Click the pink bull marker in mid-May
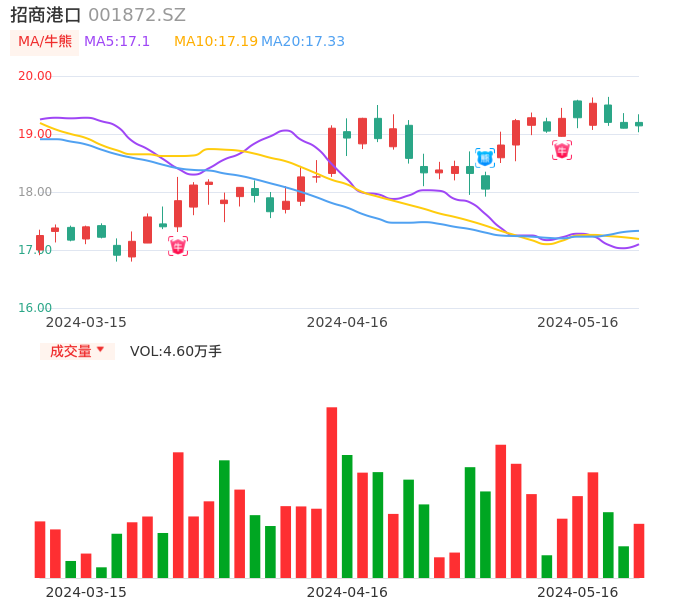The image size is (686, 606). tap(562, 150)
